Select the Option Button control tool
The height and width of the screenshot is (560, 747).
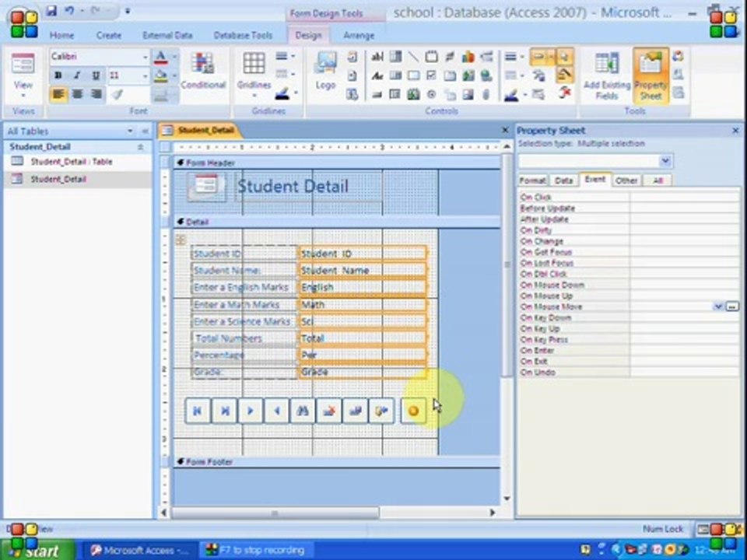coord(432,94)
